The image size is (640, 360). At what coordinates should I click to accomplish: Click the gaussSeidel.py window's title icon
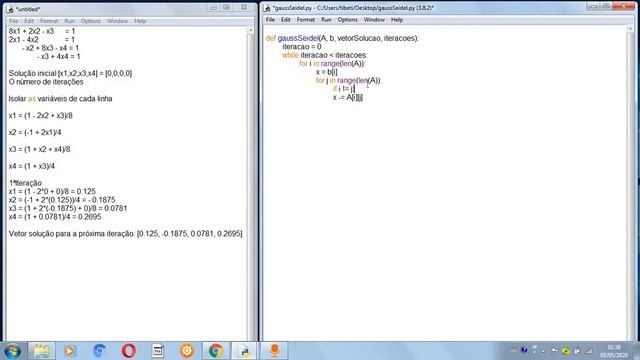point(267,8)
